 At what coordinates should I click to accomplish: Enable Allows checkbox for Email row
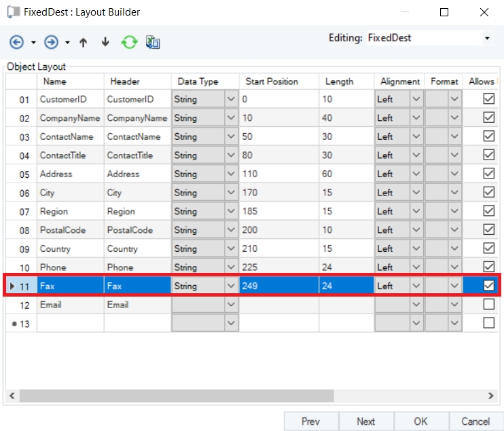coord(488,305)
